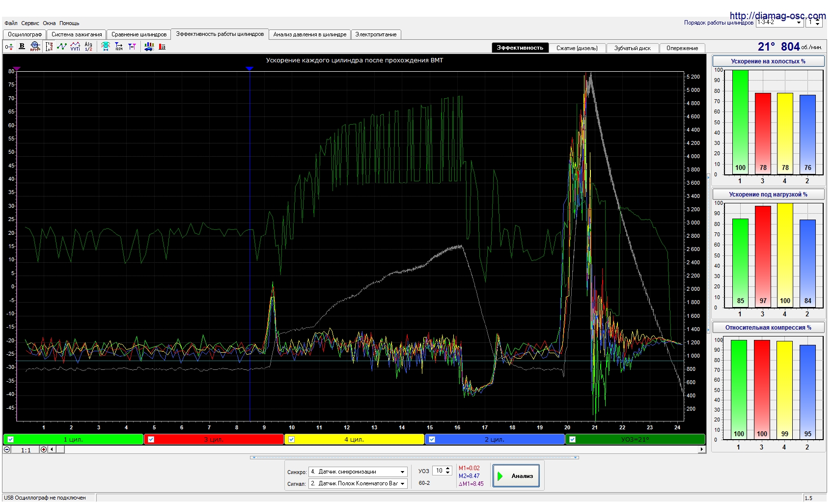The height and width of the screenshot is (504, 833).
Task: Click the 1:1 zoom scale label
Action: (26, 450)
